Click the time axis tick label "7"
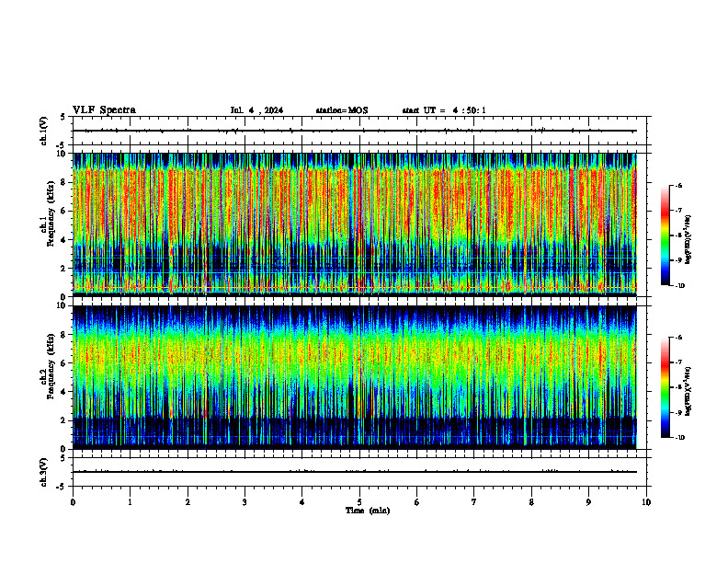 [x=474, y=502]
